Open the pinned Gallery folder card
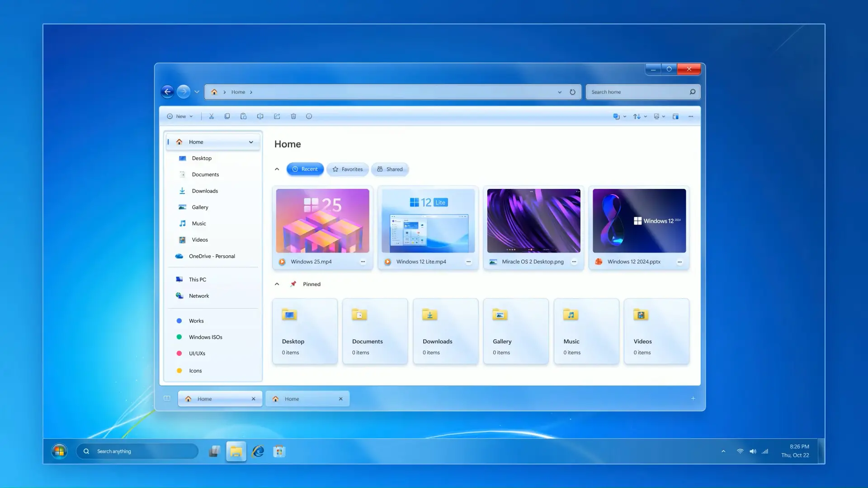The width and height of the screenshot is (868, 488). pyautogui.click(x=516, y=331)
